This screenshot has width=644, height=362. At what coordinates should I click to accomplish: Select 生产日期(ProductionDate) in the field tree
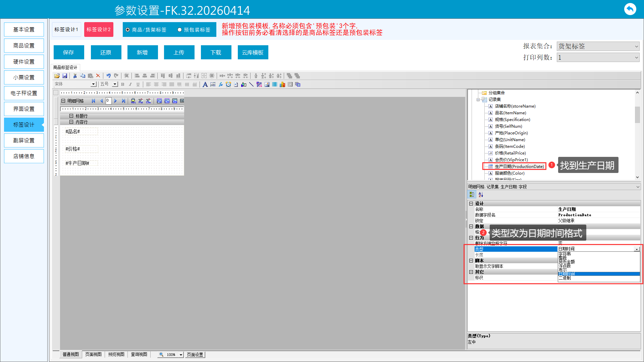point(519,167)
